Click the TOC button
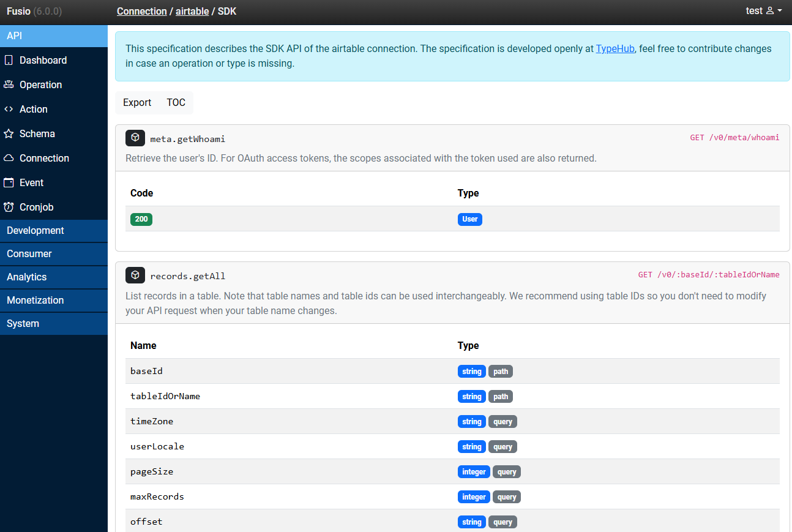 click(176, 103)
